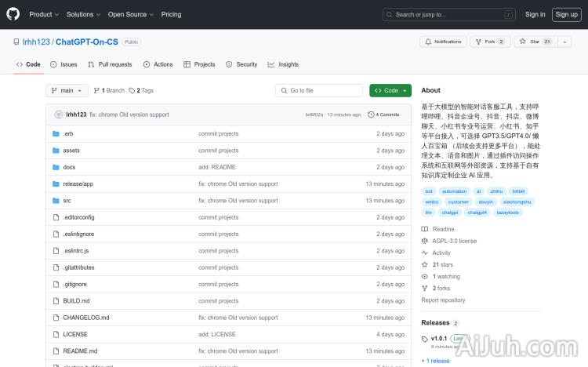Click the Notifications bell button

pyautogui.click(x=443, y=42)
